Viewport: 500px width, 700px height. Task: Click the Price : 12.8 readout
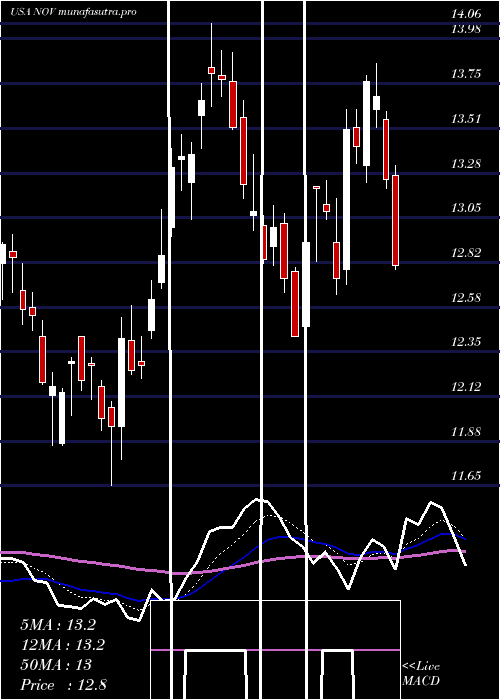point(63,685)
